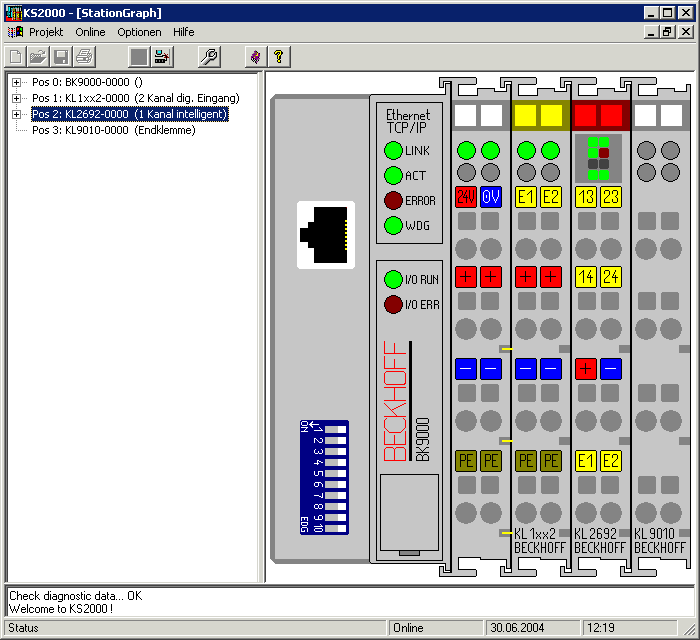Toggle DIP switch 10 on the BK9000
Viewport: 700px width, 640px height.
click(335, 528)
